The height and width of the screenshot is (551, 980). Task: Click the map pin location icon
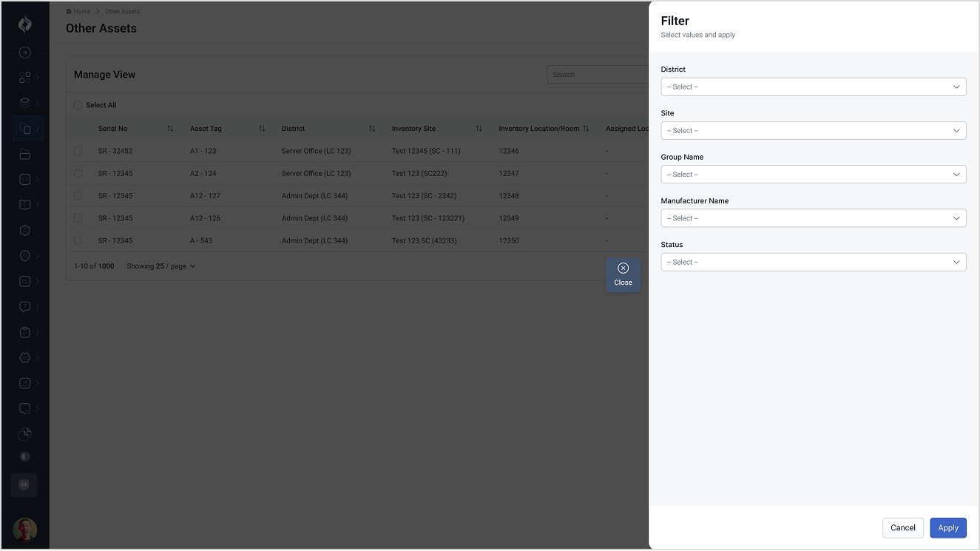[25, 256]
